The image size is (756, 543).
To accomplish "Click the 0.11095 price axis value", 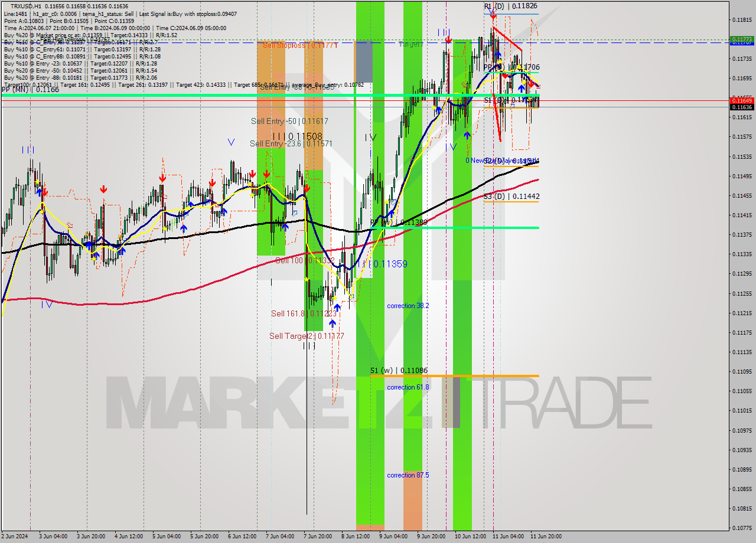I will (x=742, y=371).
